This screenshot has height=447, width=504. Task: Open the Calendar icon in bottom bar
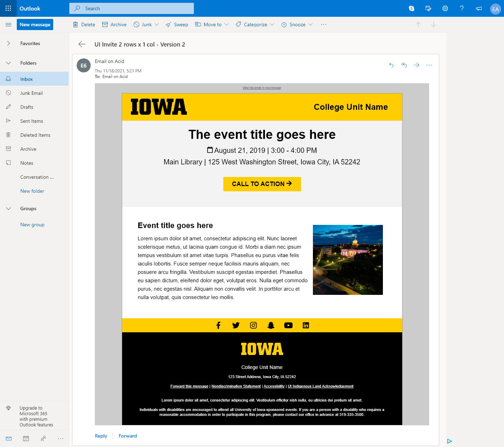pyautogui.click(x=26, y=438)
